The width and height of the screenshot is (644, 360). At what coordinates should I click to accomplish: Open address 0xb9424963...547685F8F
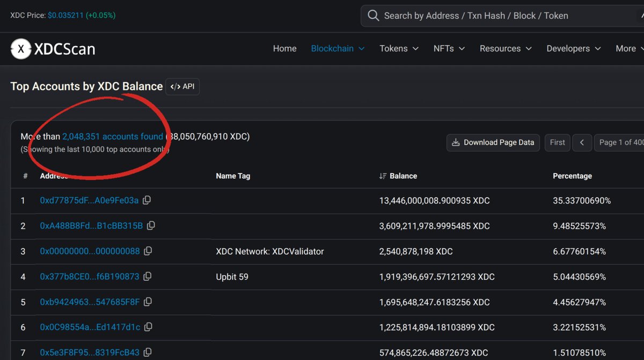point(90,302)
